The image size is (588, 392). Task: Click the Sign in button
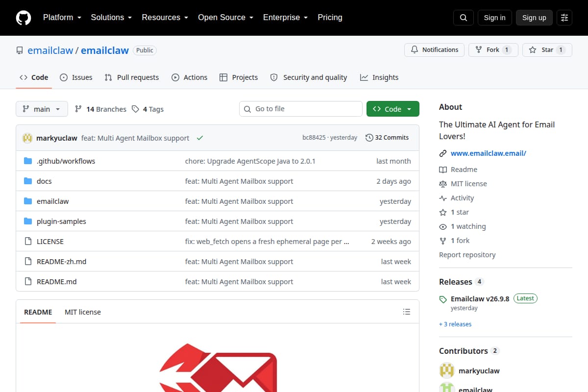pyautogui.click(x=494, y=18)
